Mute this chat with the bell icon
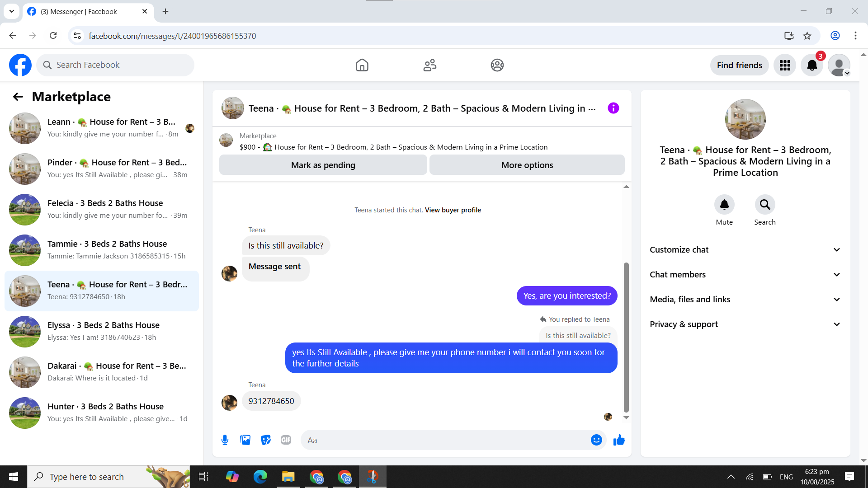This screenshot has height=488, width=868. (x=724, y=205)
